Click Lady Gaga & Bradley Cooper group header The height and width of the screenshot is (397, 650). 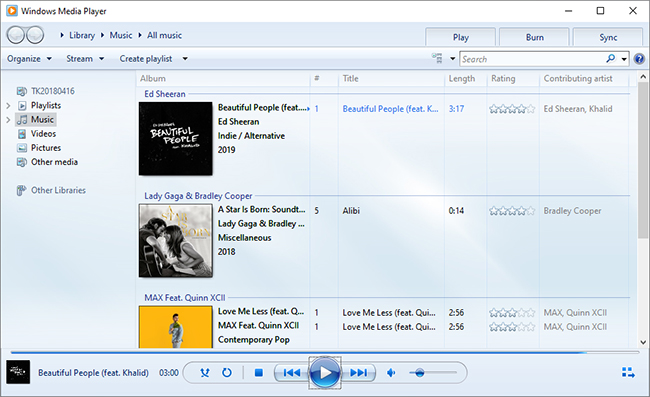[x=198, y=196]
